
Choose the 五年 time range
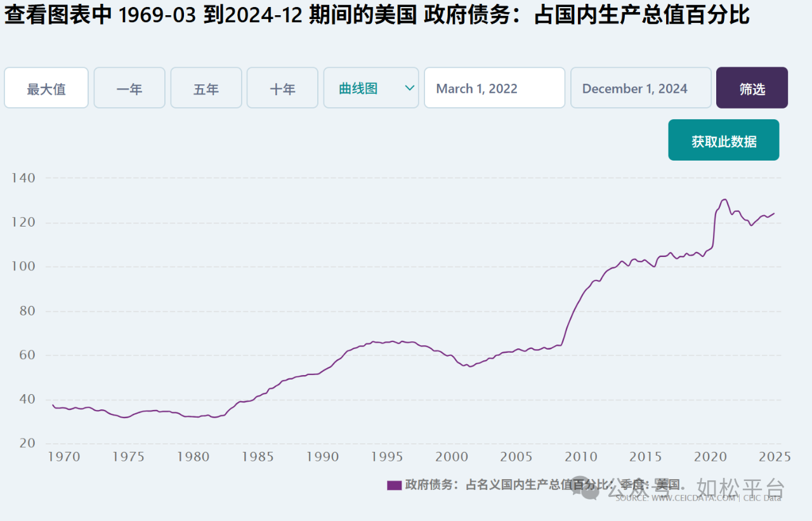(x=206, y=88)
